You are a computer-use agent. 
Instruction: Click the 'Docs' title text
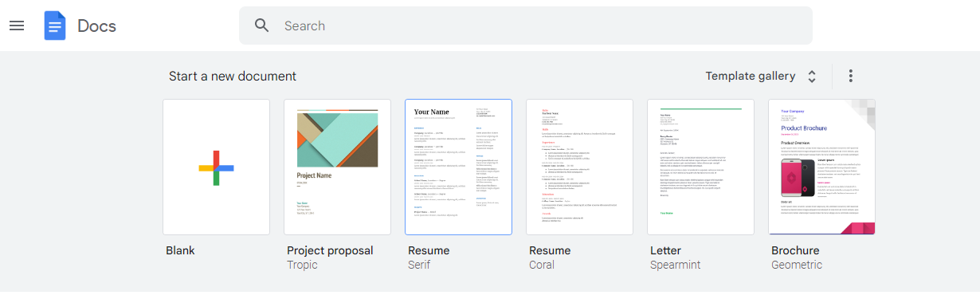(x=96, y=26)
